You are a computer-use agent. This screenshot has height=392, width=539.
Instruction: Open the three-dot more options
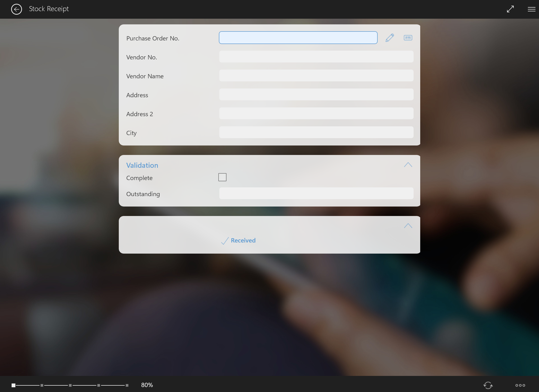pos(520,385)
